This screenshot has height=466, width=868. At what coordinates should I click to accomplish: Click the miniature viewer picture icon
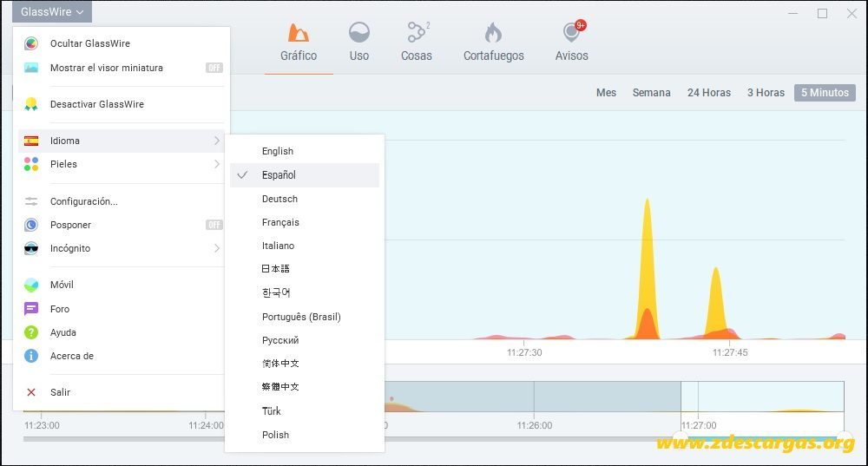(31, 68)
